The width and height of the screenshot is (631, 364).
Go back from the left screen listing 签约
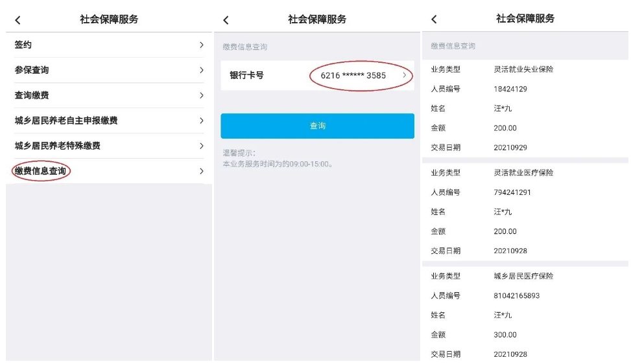(x=18, y=20)
